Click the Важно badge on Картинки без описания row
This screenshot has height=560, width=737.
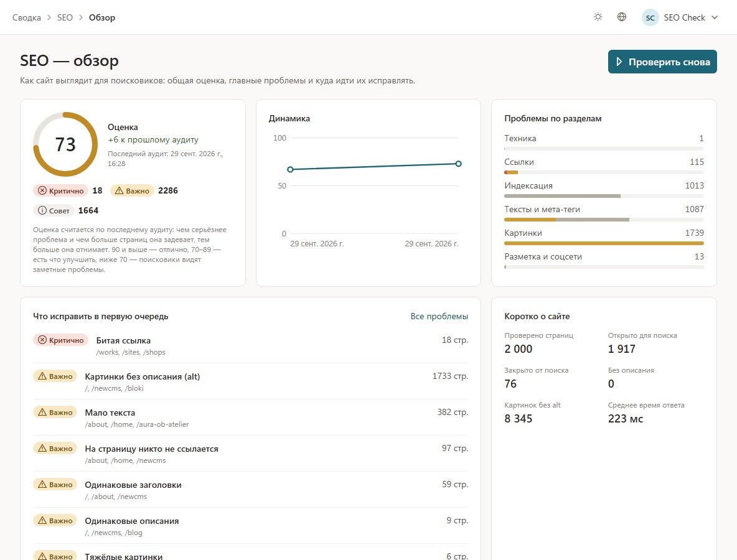click(55, 376)
